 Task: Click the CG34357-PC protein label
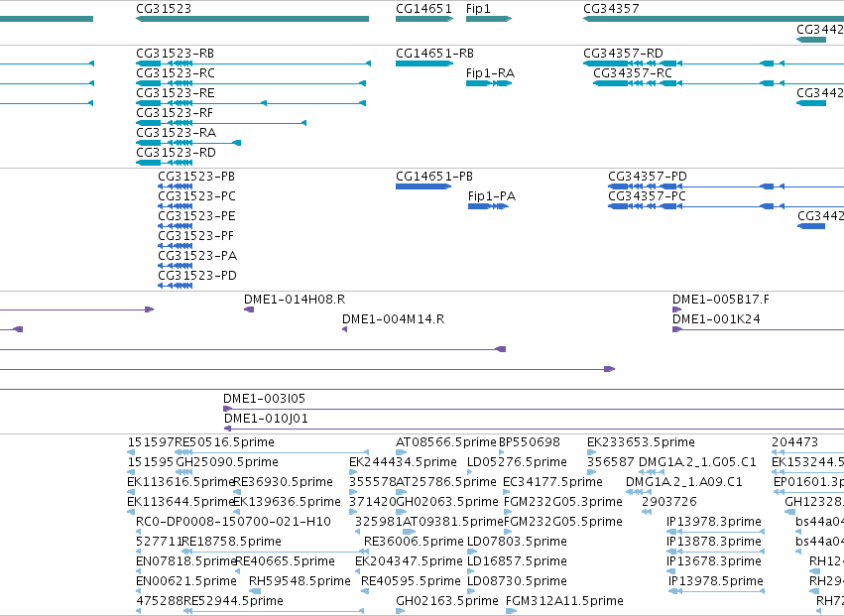[647, 196]
